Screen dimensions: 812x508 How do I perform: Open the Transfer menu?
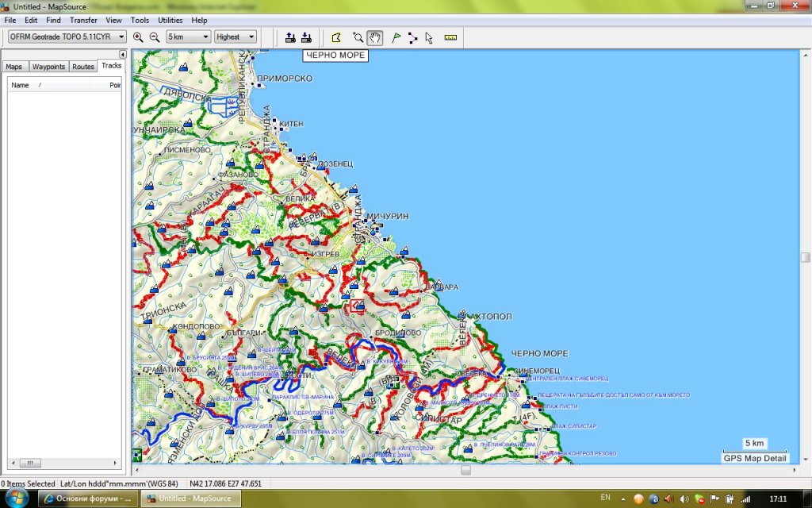pos(83,20)
